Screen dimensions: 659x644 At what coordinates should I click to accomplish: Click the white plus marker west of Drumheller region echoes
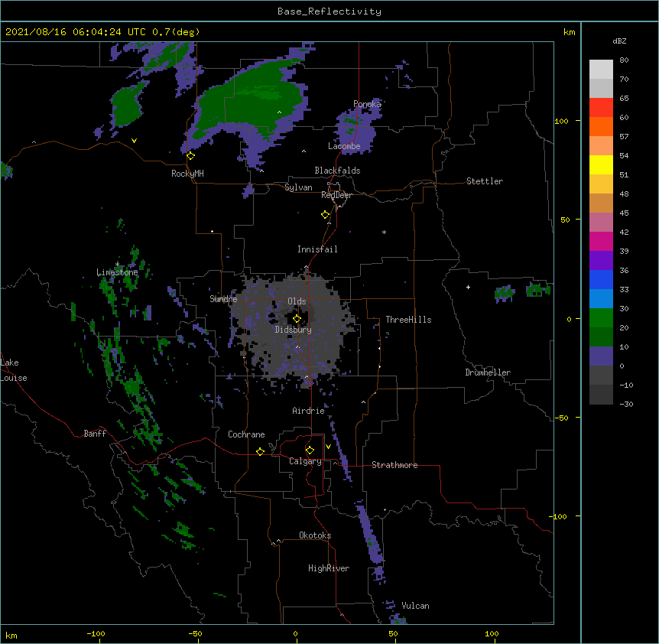(x=468, y=287)
